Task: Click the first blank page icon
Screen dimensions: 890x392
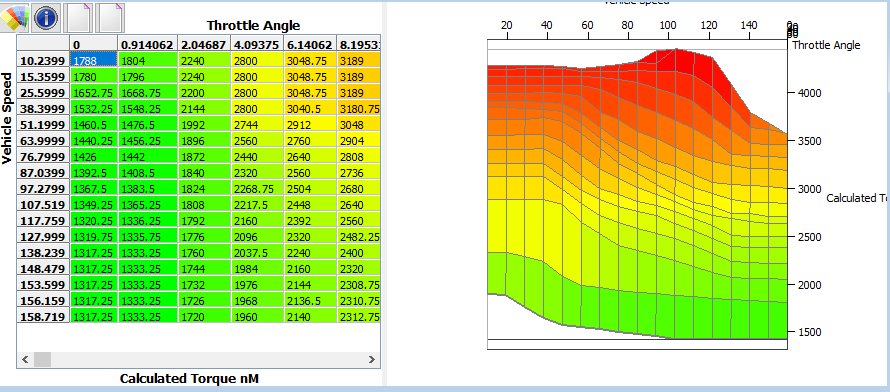Action: pyautogui.click(x=78, y=18)
